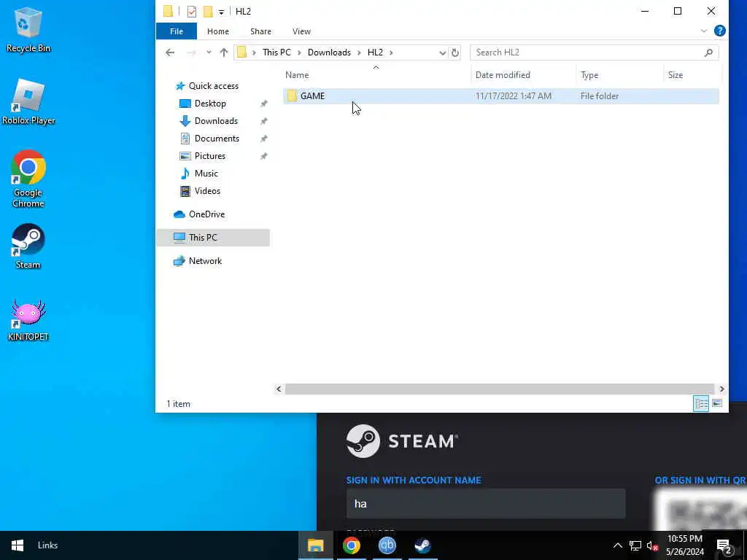Go back with the Back arrow
This screenshot has width=747, height=560.
pyautogui.click(x=170, y=52)
